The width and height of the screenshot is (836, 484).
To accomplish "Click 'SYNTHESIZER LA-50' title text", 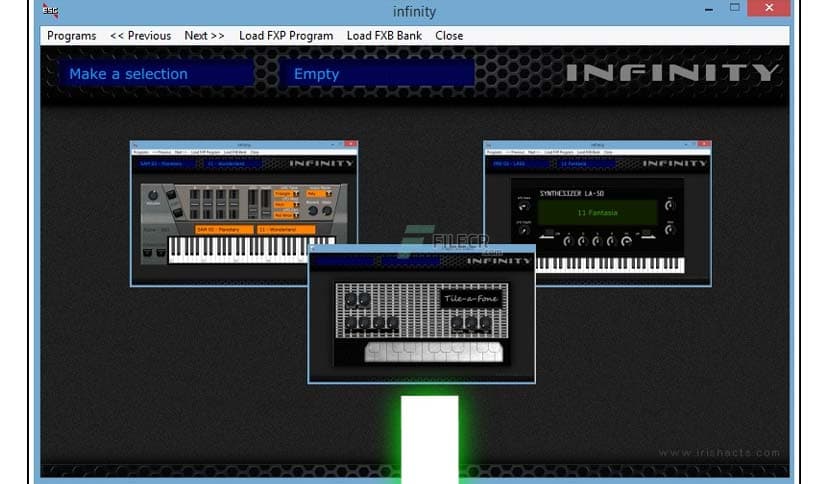I will click(572, 193).
